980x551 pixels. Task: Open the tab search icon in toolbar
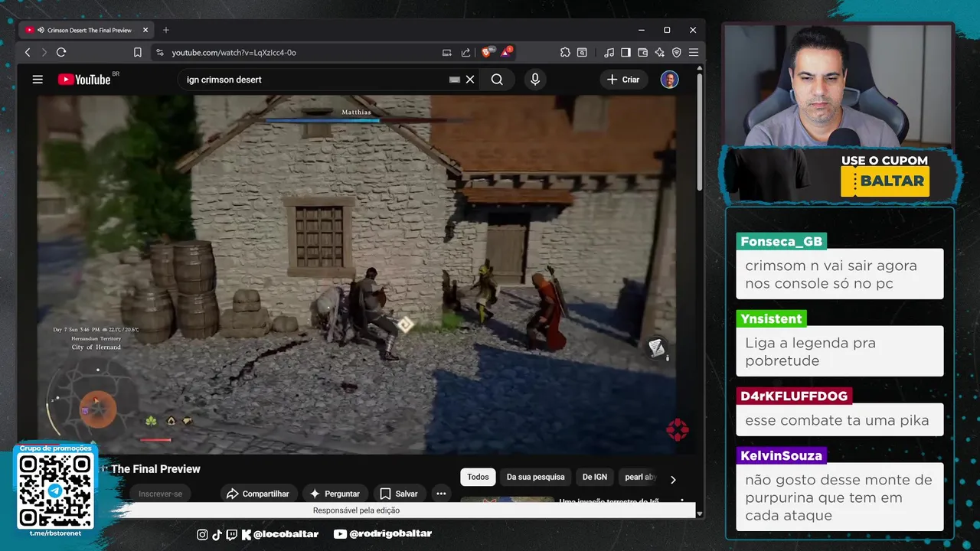click(x=582, y=53)
